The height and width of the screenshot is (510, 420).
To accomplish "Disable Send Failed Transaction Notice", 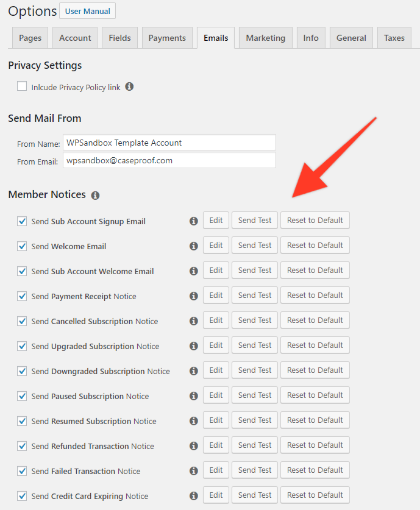I will click(22, 470).
